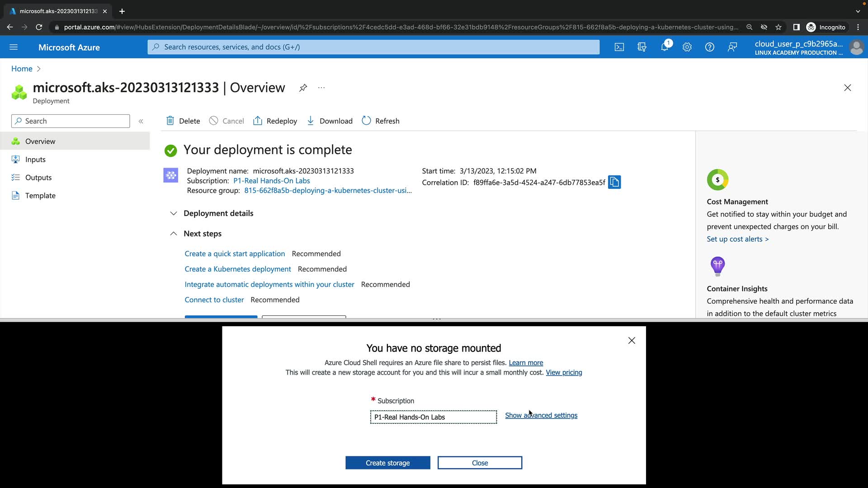Open Show advanced settings link
Screen dimensions: 868x488
tap(541, 415)
